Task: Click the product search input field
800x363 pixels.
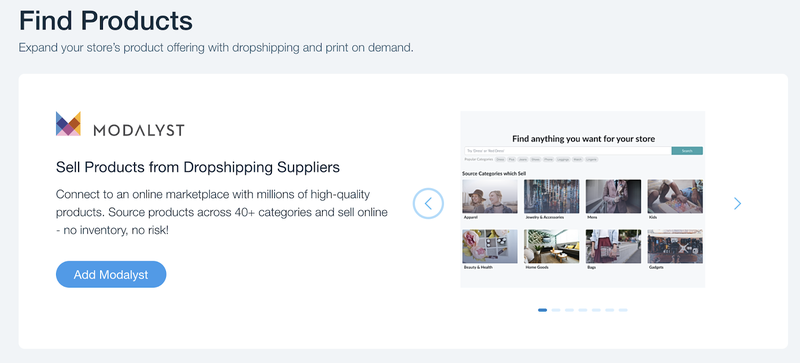Action: pos(567,151)
